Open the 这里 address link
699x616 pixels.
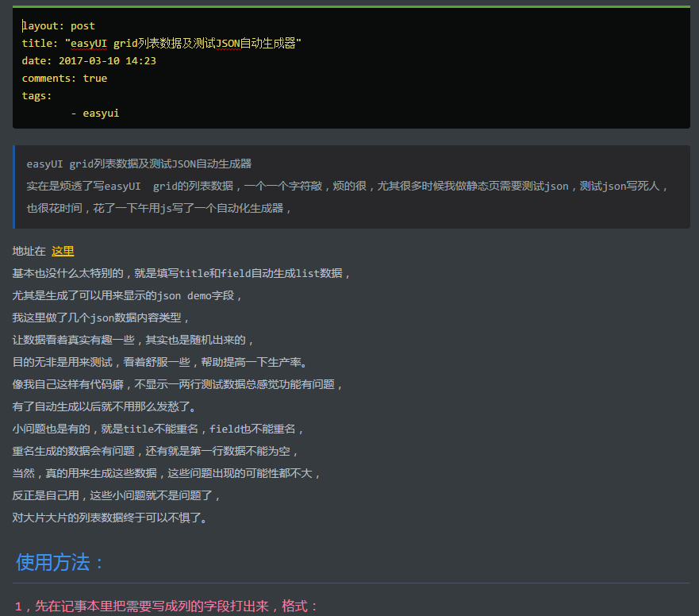click(x=63, y=251)
